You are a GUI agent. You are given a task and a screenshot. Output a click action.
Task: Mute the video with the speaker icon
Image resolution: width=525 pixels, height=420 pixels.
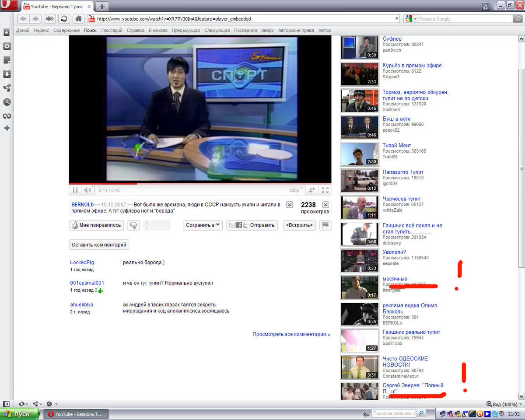click(x=87, y=190)
